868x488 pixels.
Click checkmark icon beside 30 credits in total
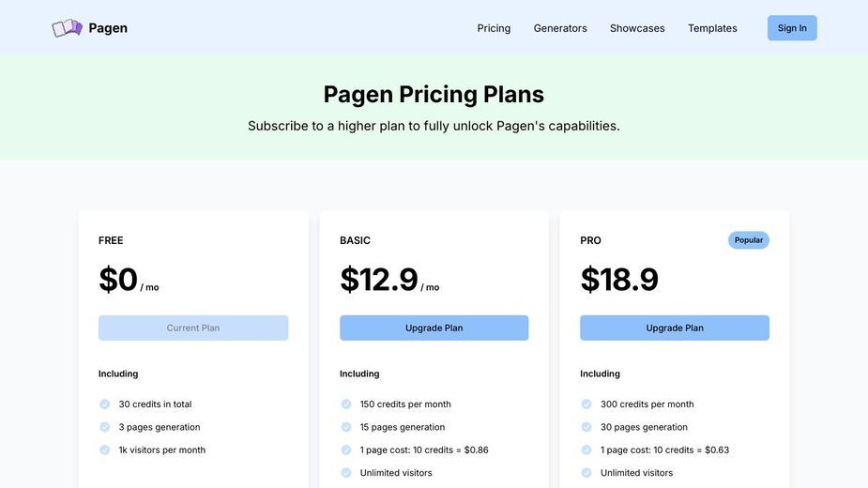[x=104, y=404]
